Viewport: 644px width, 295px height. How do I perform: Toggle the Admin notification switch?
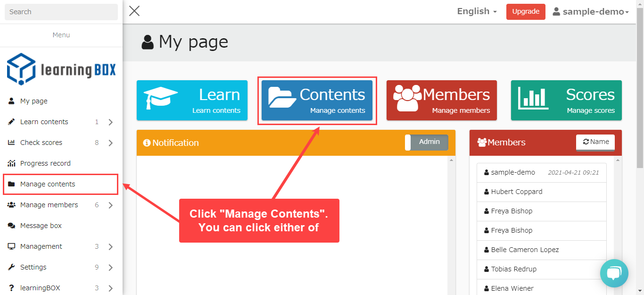pyautogui.click(x=427, y=142)
